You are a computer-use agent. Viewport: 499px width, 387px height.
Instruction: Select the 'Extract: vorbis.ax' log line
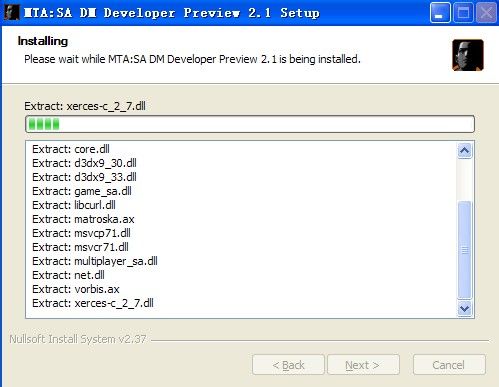point(76,289)
